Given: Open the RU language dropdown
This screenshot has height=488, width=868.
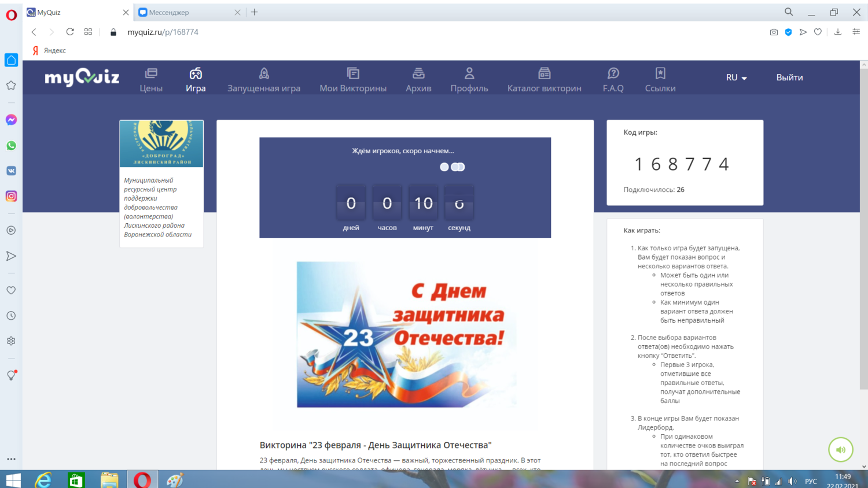Looking at the screenshot, I should [736, 77].
